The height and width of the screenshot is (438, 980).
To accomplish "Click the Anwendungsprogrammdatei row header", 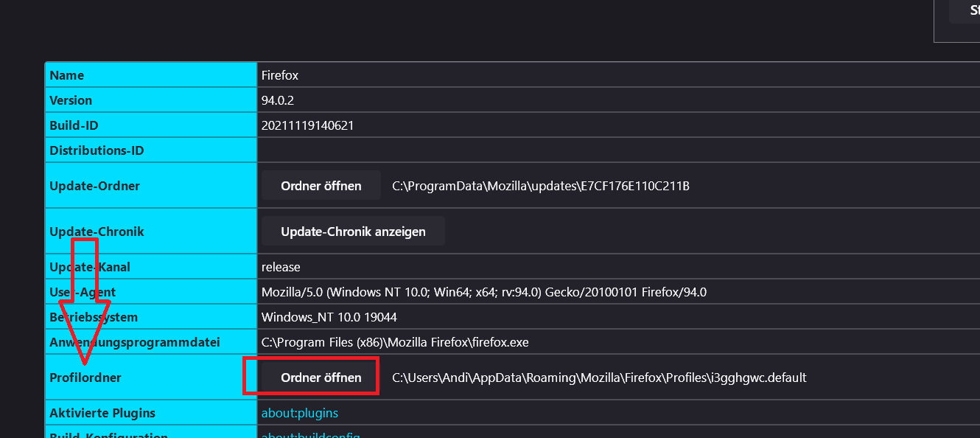I will [x=135, y=342].
